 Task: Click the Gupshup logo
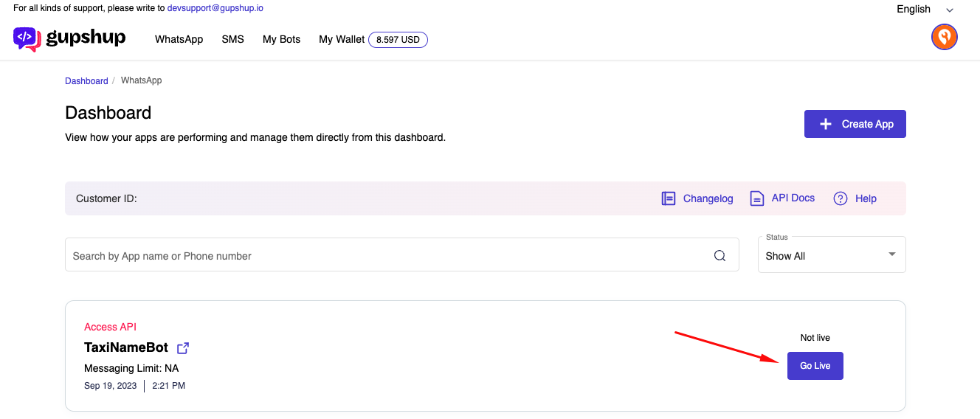(x=69, y=39)
